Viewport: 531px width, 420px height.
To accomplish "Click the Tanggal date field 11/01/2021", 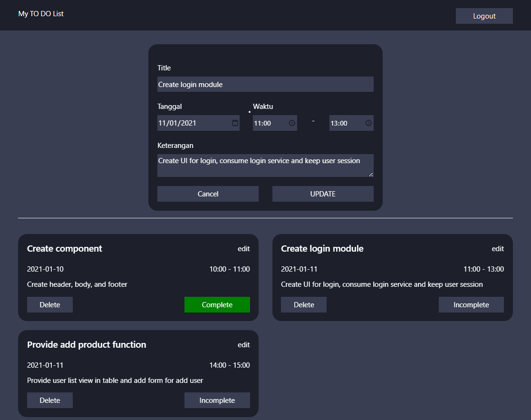I will pos(198,123).
